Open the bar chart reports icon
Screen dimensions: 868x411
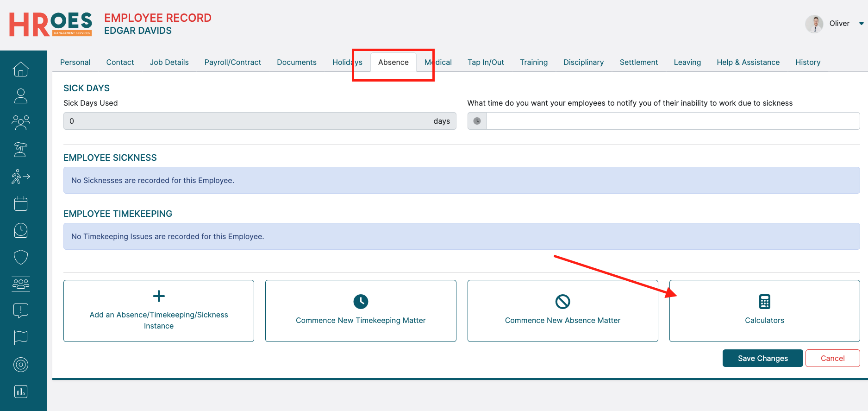tap(21, 392)
